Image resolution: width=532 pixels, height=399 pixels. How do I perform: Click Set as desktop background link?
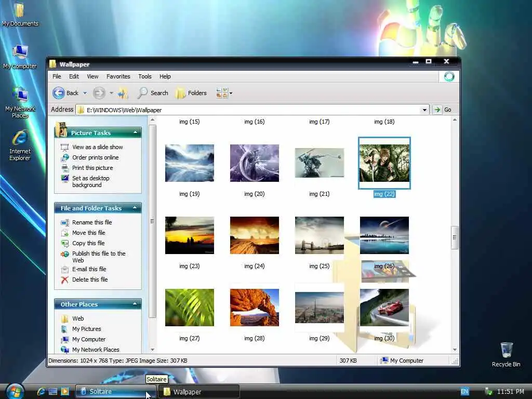90,181
